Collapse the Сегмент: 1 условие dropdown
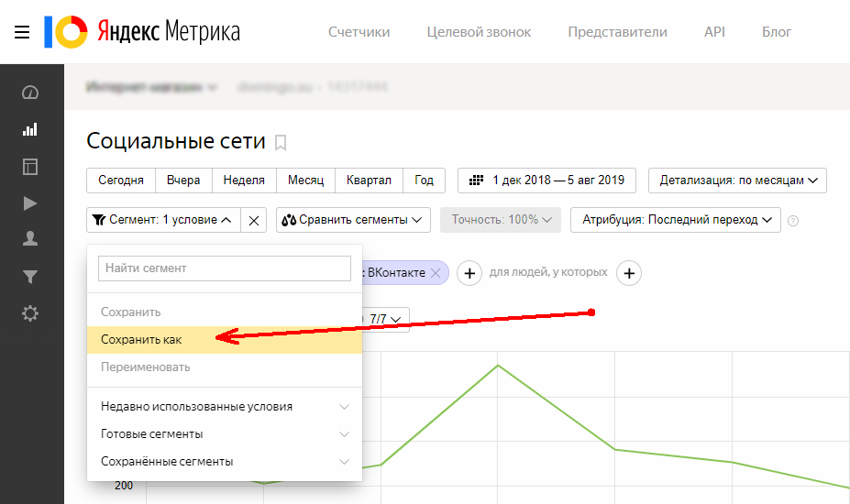The width and height of the screenshot is (850, 504). point(163,220)
